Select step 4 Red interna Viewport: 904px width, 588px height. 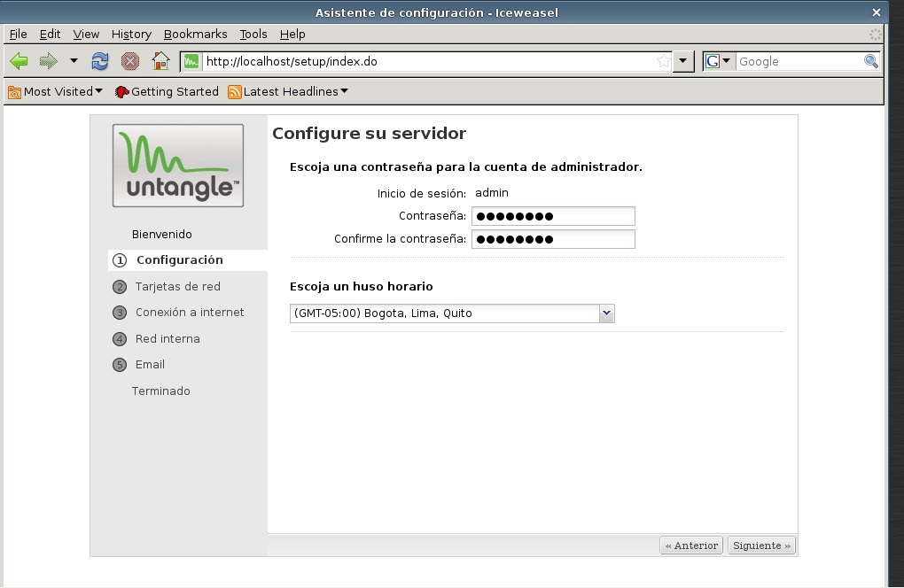168,338
